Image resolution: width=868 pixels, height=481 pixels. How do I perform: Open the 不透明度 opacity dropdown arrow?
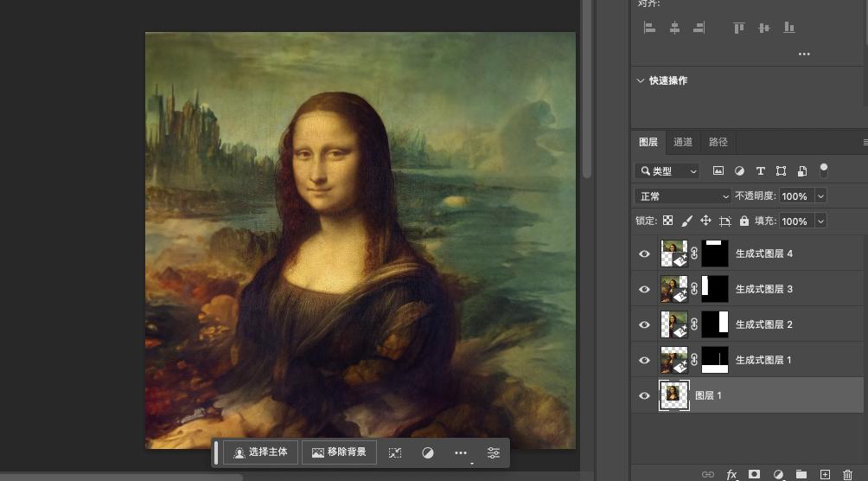point(820,196)
